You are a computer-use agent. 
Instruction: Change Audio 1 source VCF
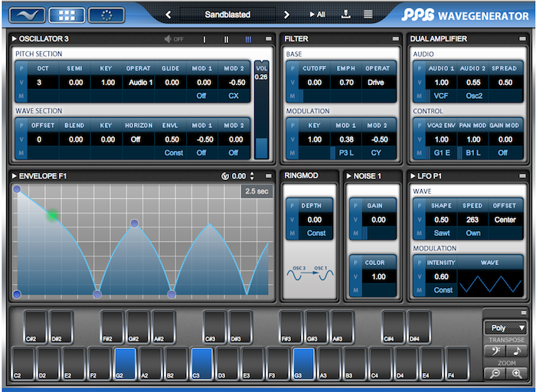441,96
